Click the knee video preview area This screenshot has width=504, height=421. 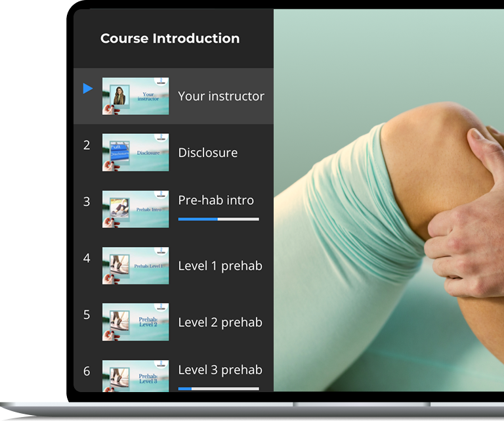point(388,200)
